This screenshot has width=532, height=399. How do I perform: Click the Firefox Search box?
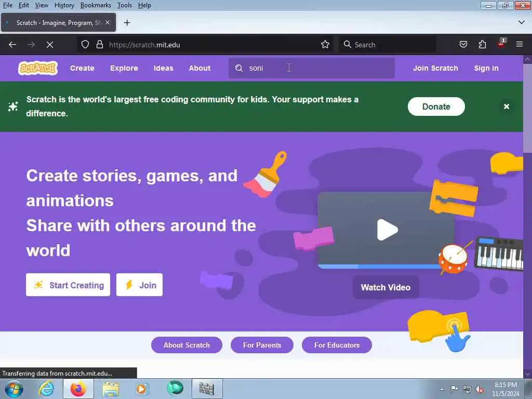387,45
